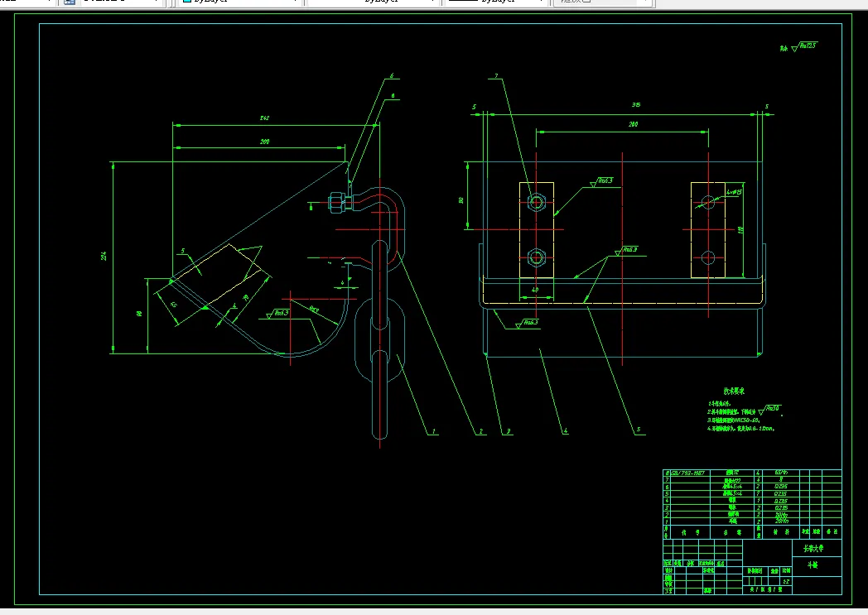
Task: Select the 280 hole spacing dimension text
Action: point(633,124)
